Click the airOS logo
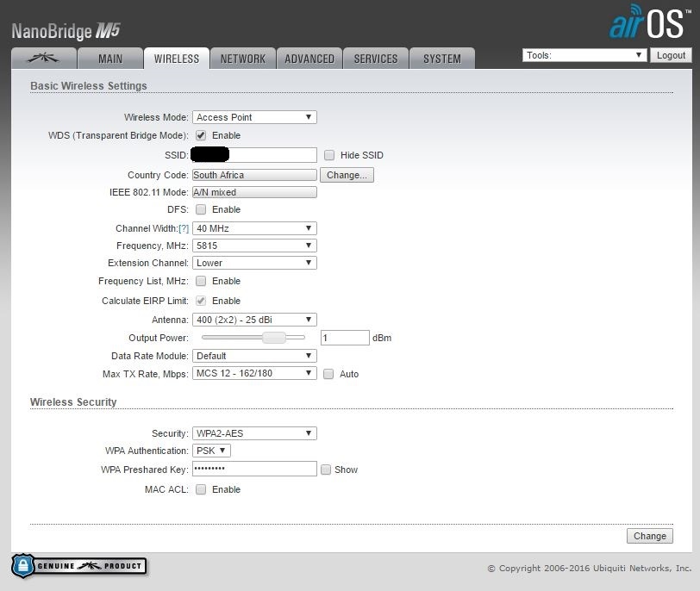 [x=649, y=23]
